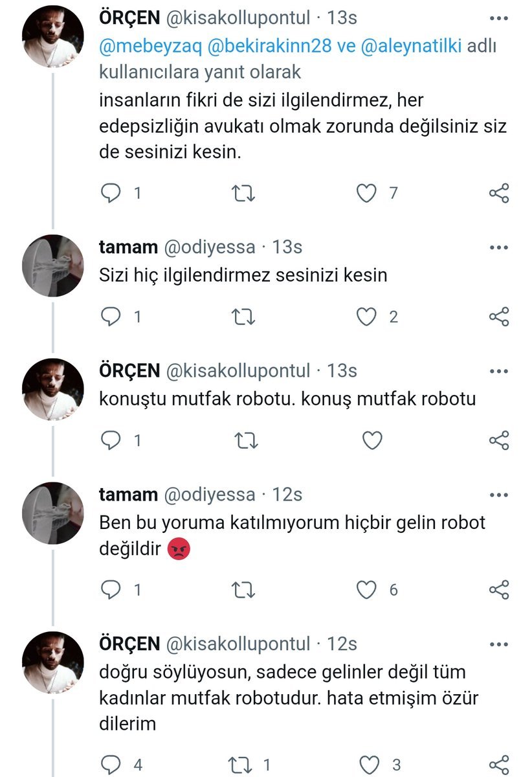Like the tweet with 7 likes
Screen dimensions: 532x777
tap(368, 192)
